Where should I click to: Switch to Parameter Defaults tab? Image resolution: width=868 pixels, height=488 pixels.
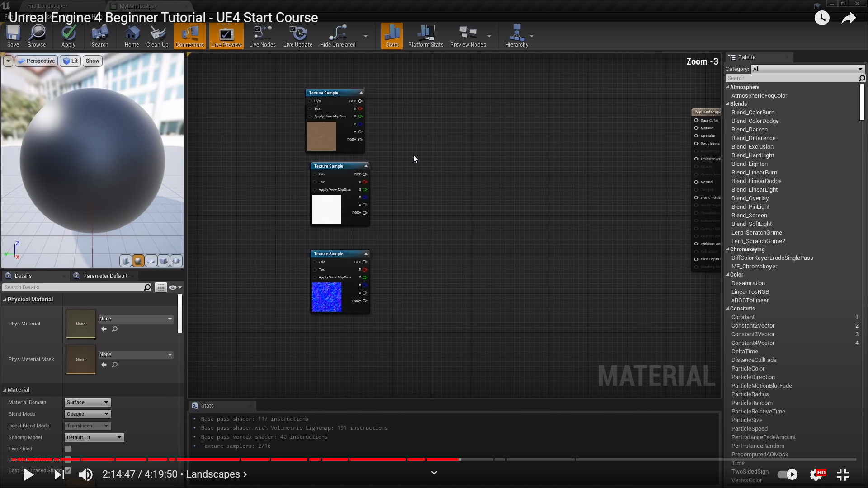click(105, 276)
